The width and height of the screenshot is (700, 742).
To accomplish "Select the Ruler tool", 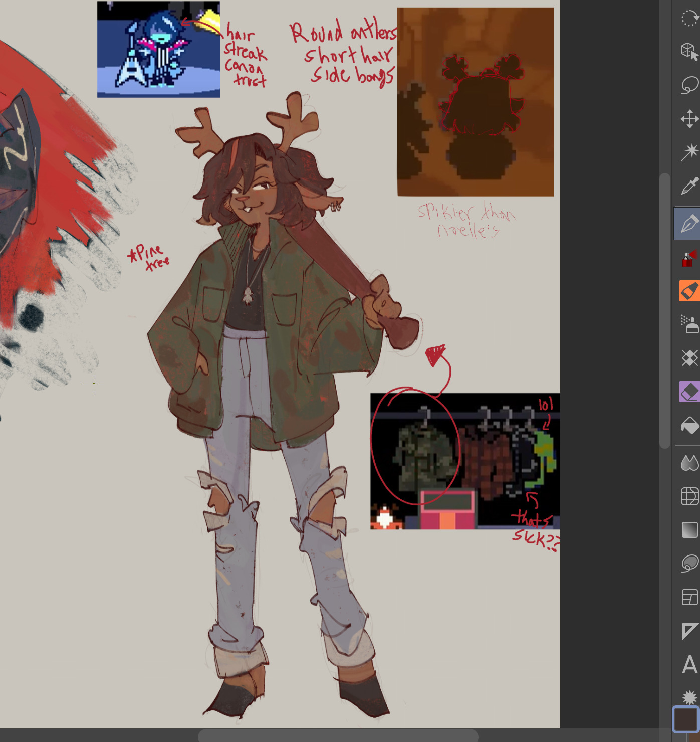I will point(689,631).
